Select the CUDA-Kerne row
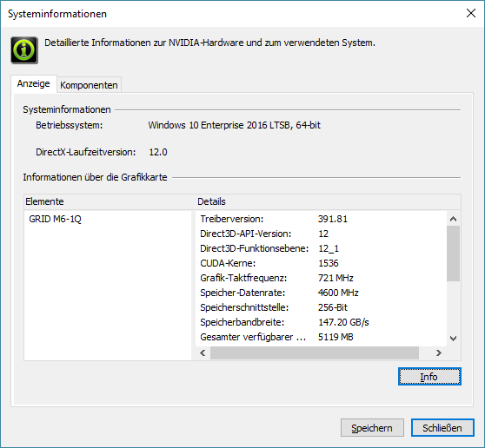 321,263
